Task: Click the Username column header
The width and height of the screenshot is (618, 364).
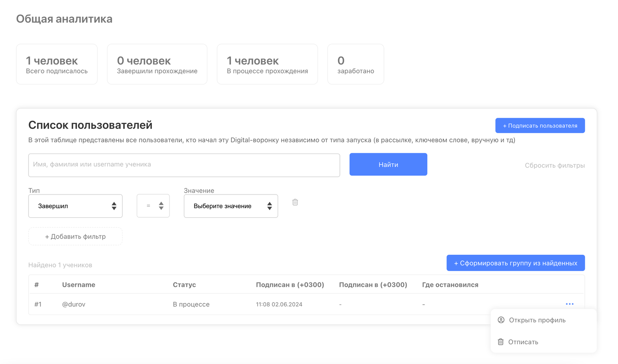Action: pyautogui.click(x=79, y=284)
